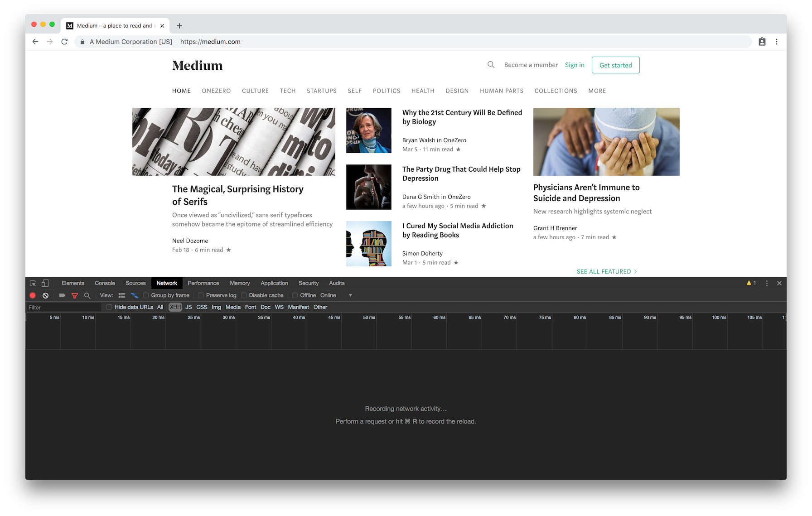This screenshot has width=812, height=516.
Task: Click the Get started button
Action: [x=615, y=65]
